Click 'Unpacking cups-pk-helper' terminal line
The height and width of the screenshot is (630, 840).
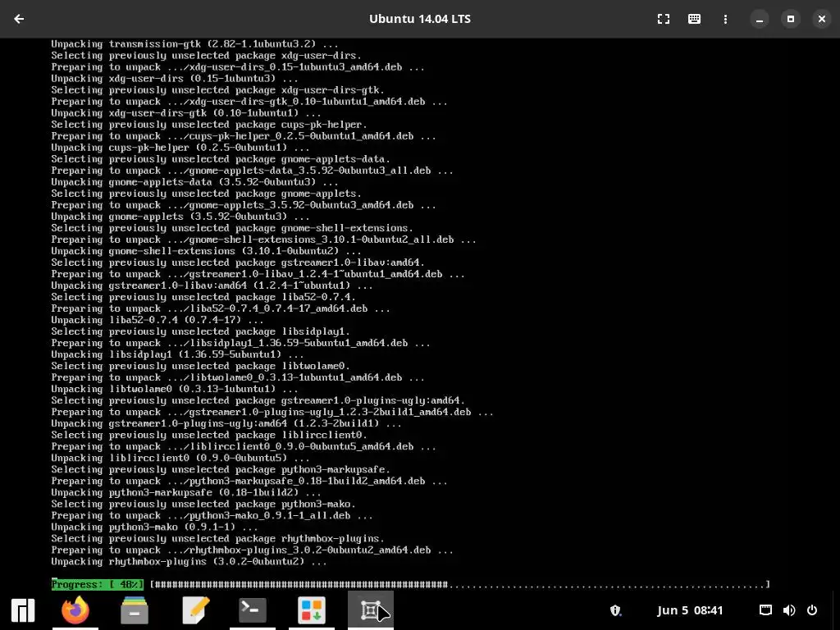pos(180,148)
